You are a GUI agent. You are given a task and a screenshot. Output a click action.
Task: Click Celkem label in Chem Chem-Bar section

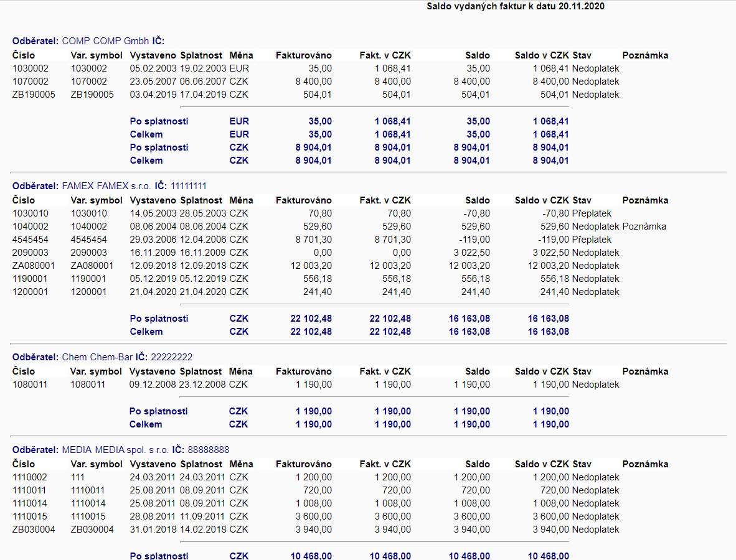[146, 424]
